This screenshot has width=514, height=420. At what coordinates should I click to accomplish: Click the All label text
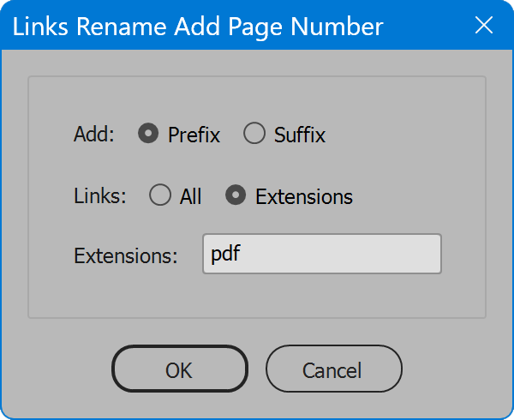[x=190, y=196]
